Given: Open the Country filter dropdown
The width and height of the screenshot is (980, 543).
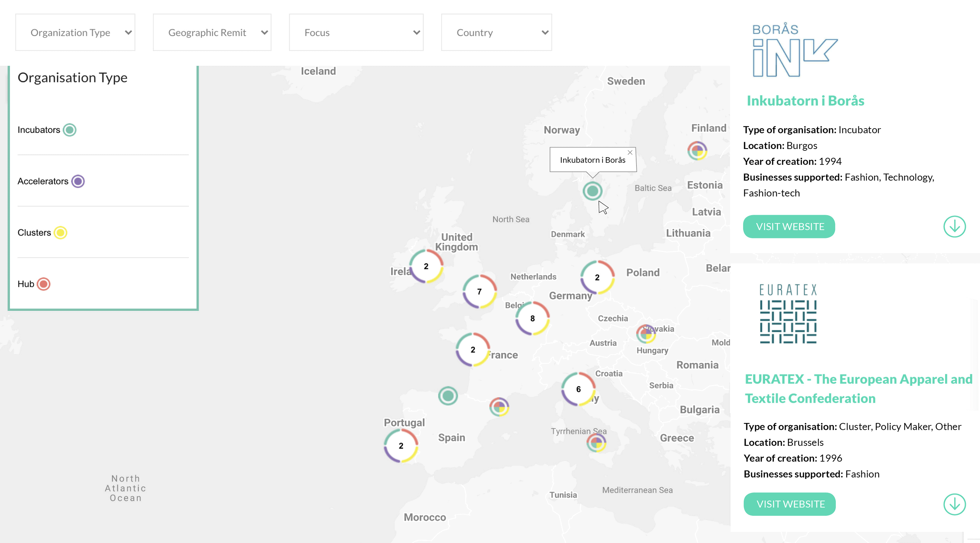Looking at the screenshot, I should [x=496, y=33].
